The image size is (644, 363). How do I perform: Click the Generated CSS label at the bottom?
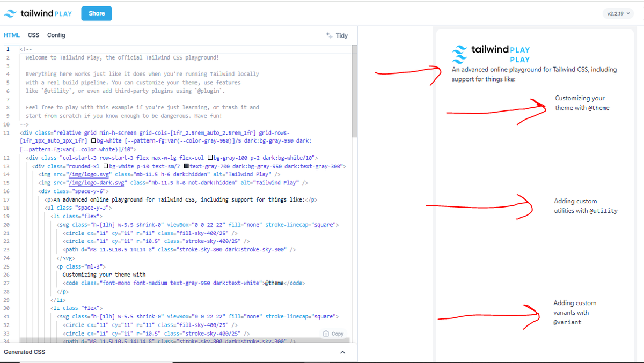tap(24, 352)
